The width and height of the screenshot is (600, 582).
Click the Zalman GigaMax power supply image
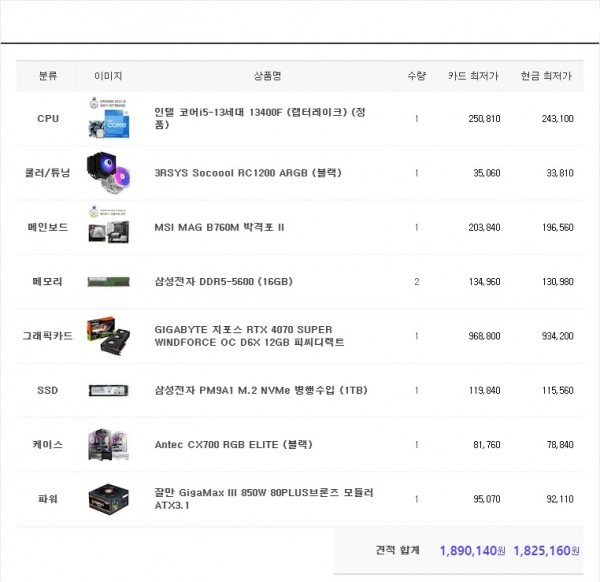(x=108, y=498)
